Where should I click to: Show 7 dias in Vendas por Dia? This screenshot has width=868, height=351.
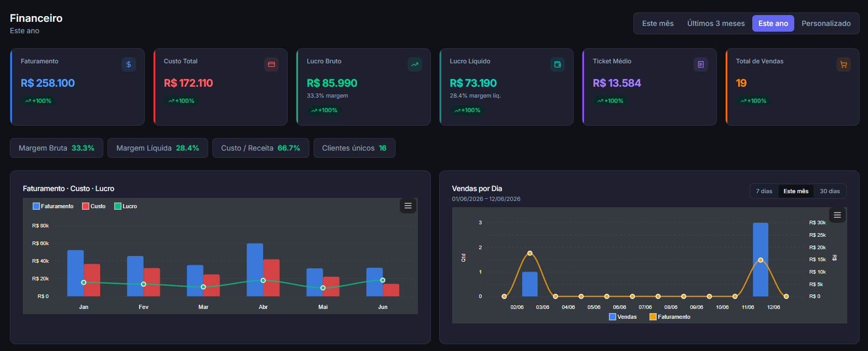(x=764, y=191)
